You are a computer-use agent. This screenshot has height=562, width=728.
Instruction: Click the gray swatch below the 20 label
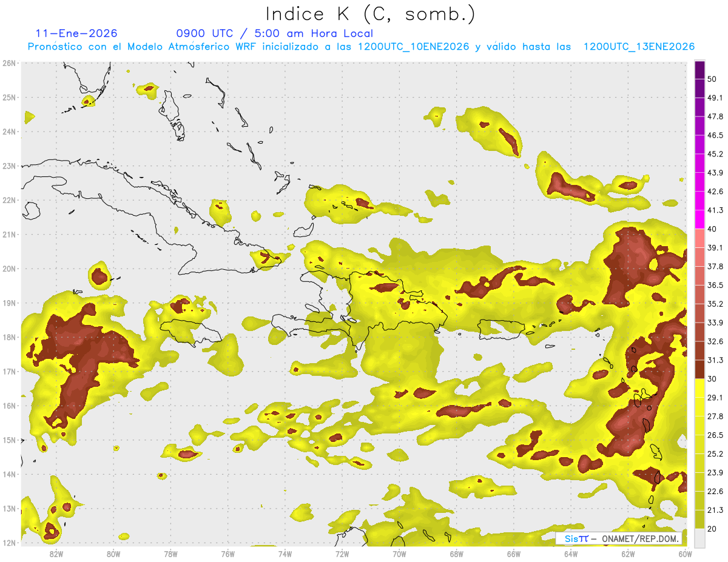[699, 538]
